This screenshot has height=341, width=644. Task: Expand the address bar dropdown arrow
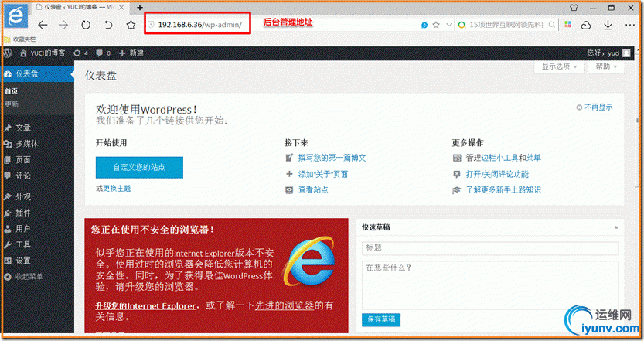tap(449, 25)
